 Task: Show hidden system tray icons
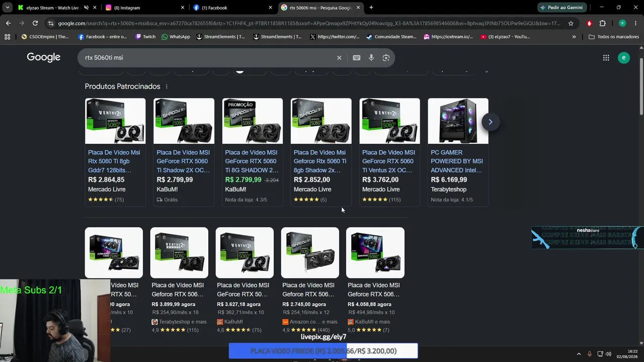[x=579, y=354]
